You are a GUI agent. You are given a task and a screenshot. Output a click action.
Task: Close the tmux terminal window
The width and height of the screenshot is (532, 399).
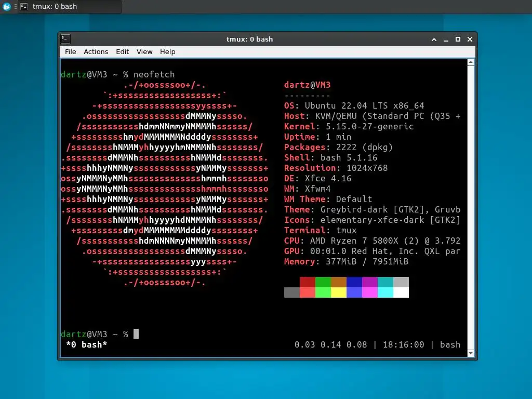tap(470, 39)
